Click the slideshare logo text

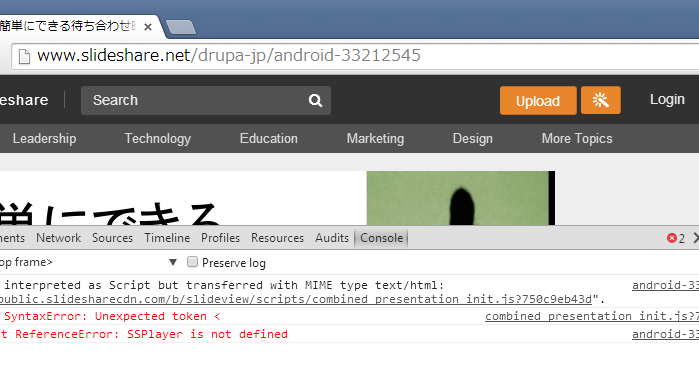coord(24,100)
